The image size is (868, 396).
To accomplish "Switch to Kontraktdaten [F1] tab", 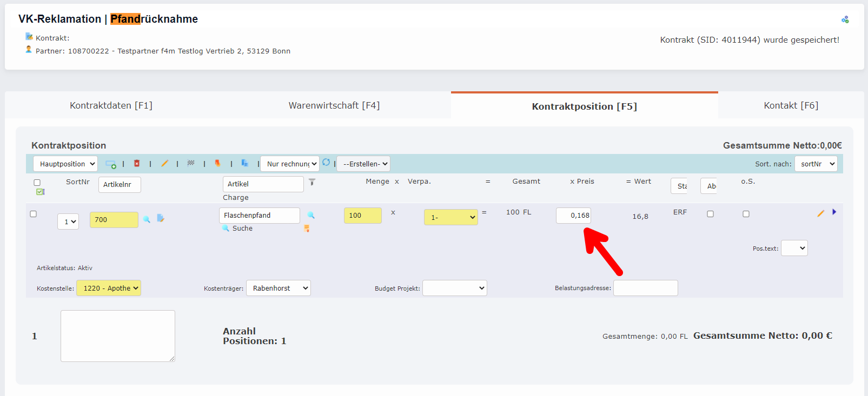I will [111, 105].
